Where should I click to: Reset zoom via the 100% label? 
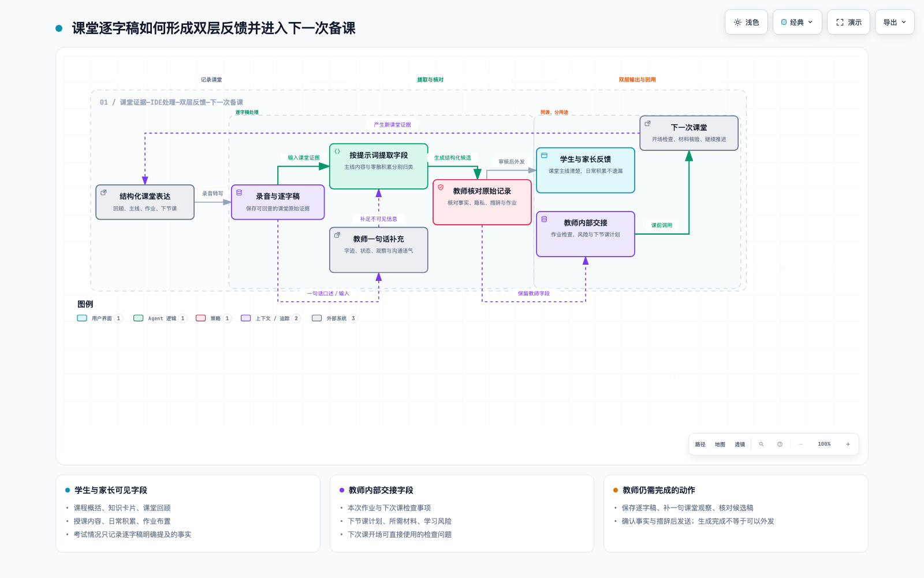[x=824, y=444]
